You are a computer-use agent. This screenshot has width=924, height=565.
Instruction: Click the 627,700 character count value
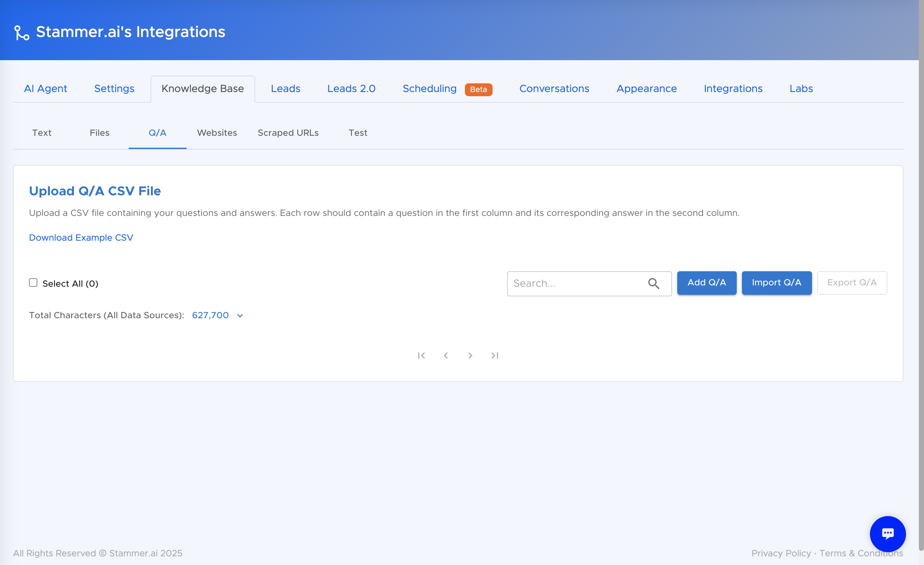coord(210,315)
